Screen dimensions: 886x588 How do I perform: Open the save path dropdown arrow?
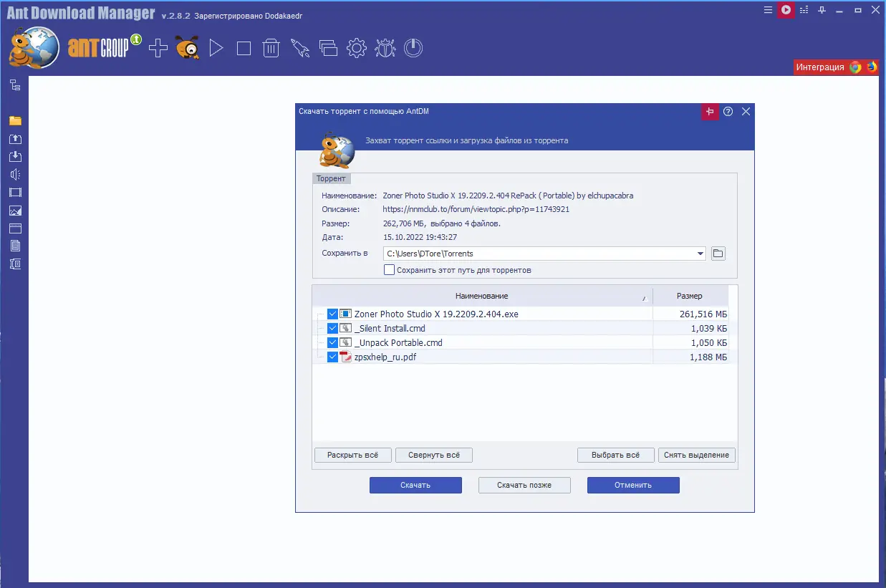(x=700, y=254)
